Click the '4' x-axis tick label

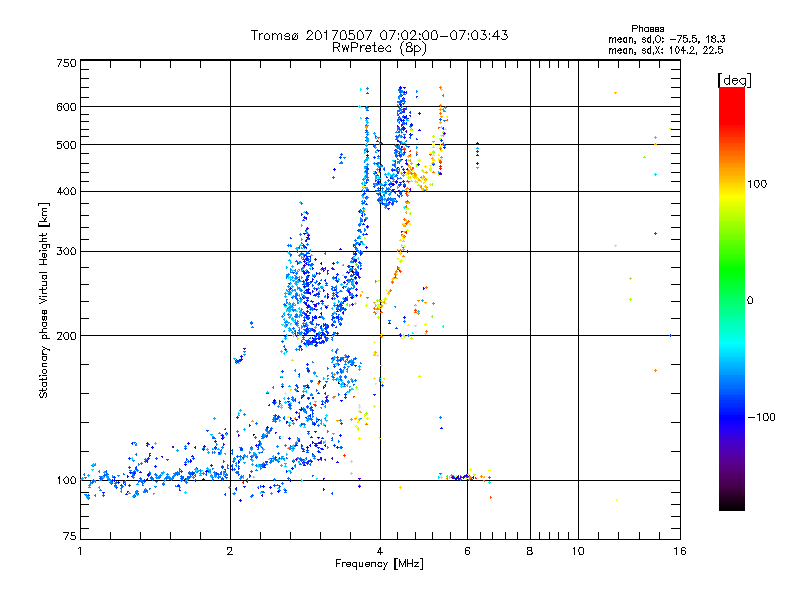pyautogui.click(x=380, y=551)
